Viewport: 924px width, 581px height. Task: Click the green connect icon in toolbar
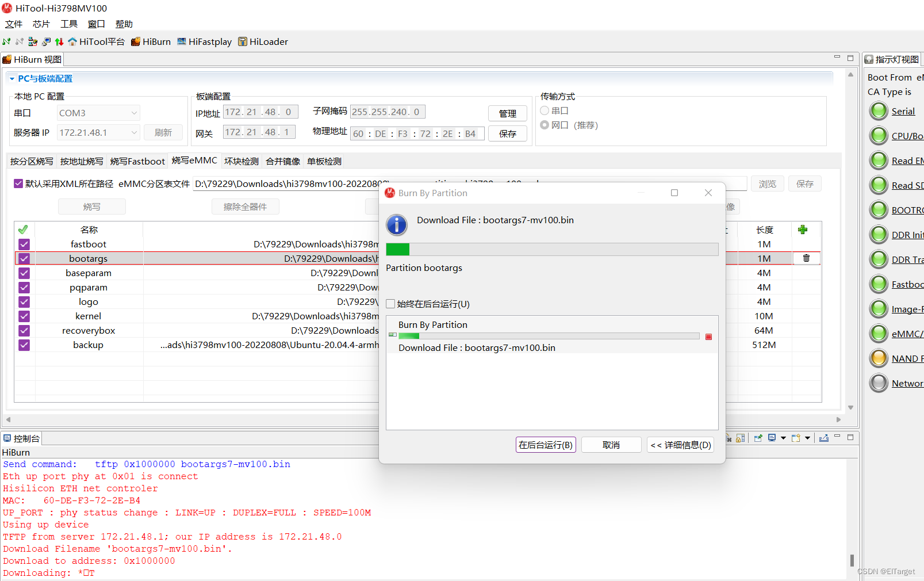click(x=6, y=41)
